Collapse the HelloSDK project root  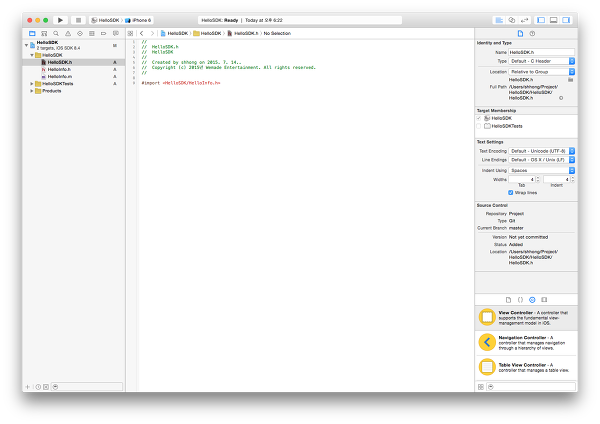pos(26,45)
